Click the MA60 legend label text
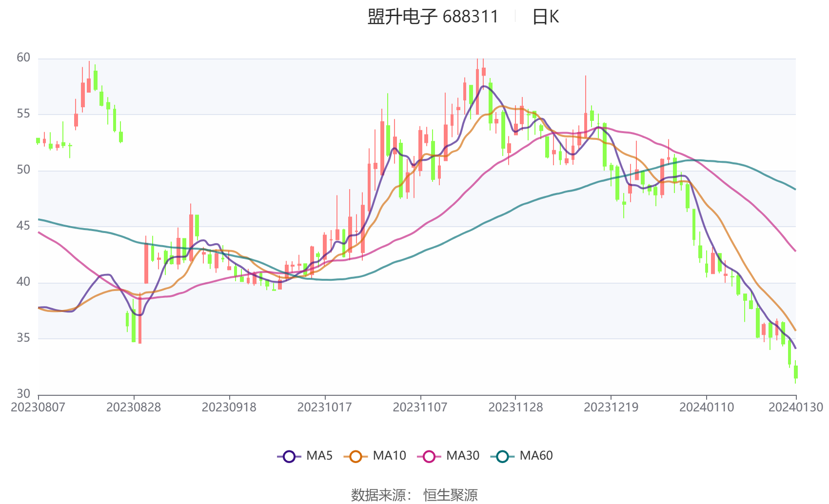Viewport: 829px width, 504px height. tap(536, 456)
